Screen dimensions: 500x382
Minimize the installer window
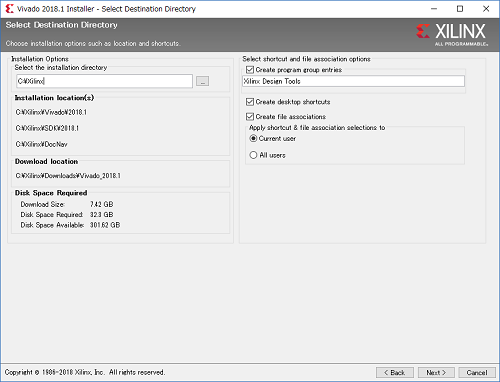434,9
